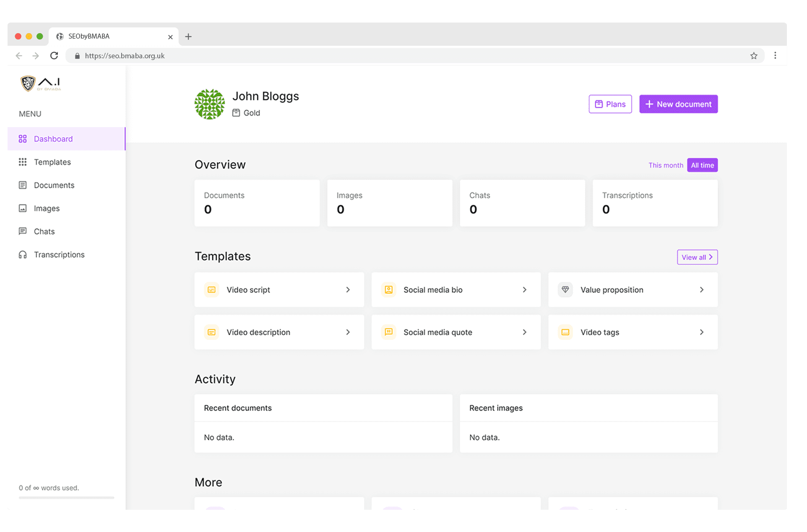
Task: Click the words used progress bar
Action: coord(66,498)
